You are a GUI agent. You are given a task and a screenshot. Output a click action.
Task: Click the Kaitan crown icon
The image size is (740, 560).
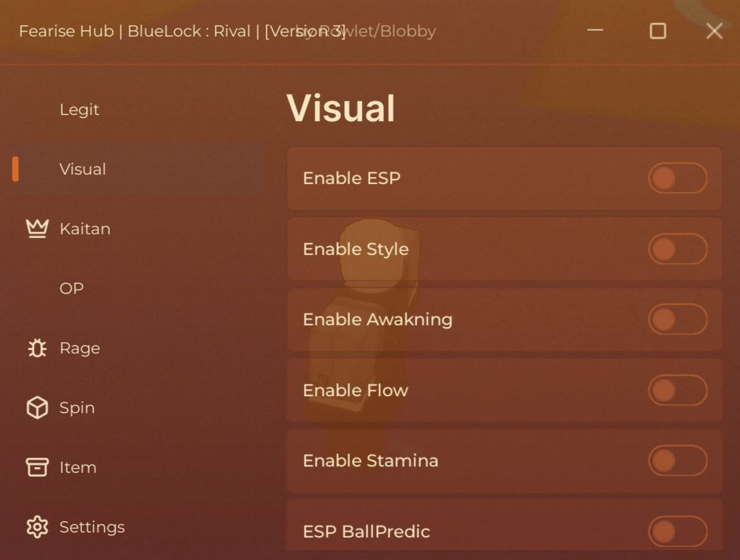coord(37,229)
